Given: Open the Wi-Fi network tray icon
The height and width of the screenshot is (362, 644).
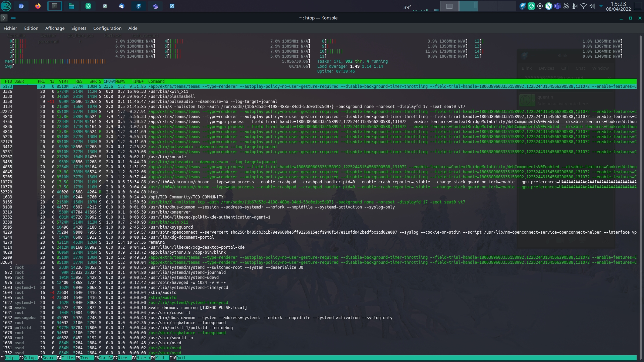Looking at the screenshot, I should (584, 6).
